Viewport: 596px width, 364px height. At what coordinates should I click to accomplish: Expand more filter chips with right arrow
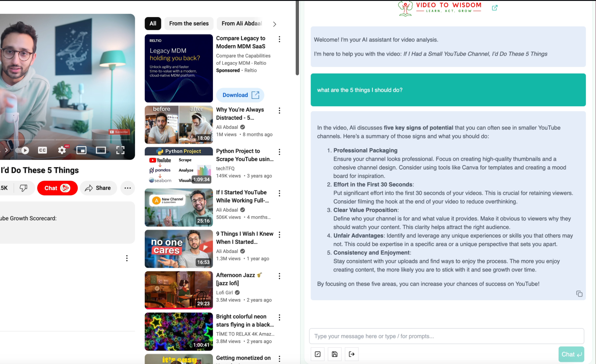pyautogui.click(x=274, y=24)
